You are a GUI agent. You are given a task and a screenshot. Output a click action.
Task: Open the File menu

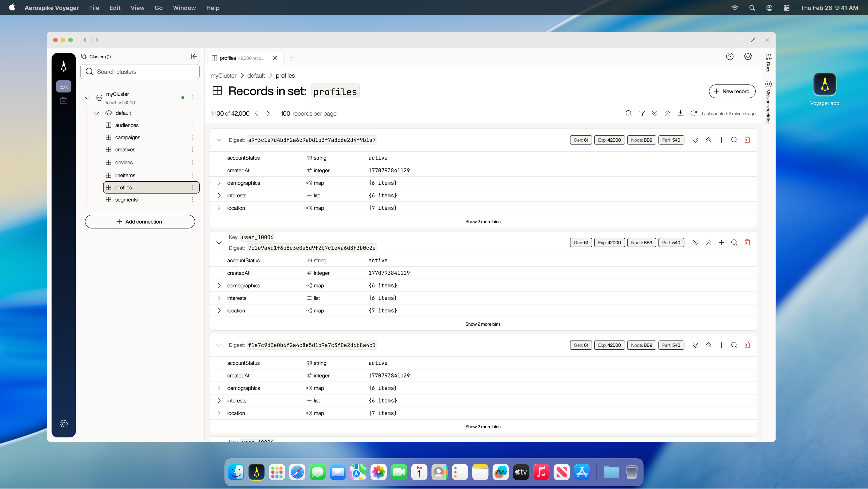coord(94,8)
